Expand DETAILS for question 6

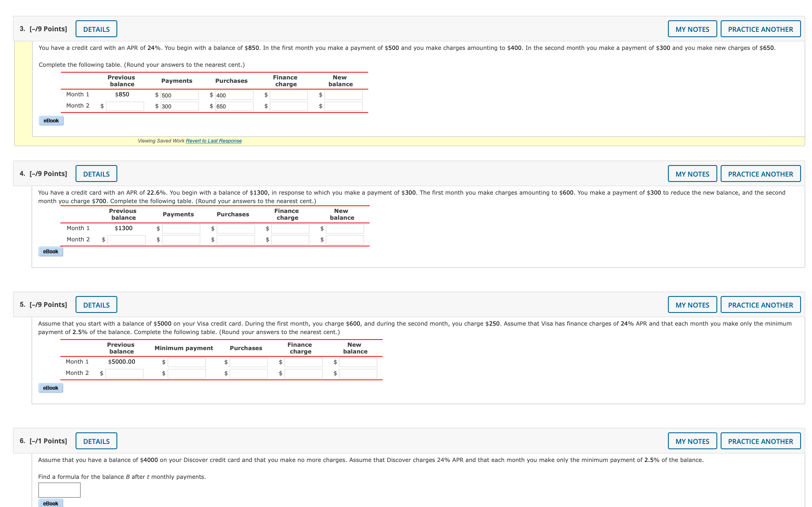tap(96, 441)
